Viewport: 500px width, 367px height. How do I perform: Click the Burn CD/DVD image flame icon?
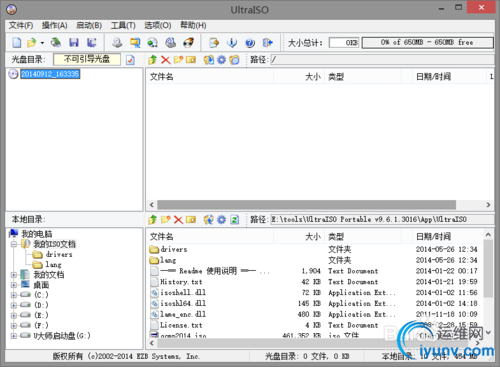(x=188, y=42)
